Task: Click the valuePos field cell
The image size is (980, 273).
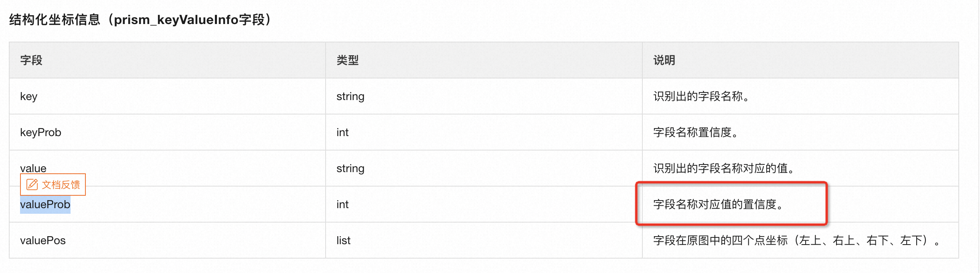Action: 167,240
